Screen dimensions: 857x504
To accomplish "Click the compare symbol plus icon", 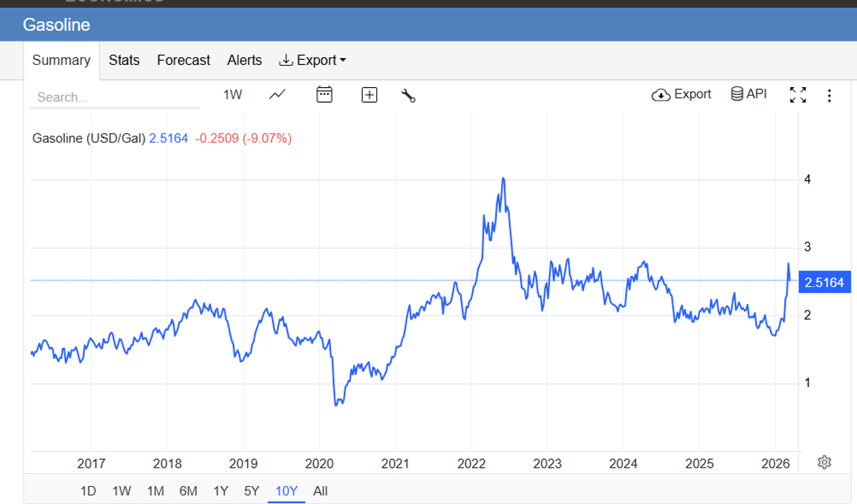I will coord(369,94).
